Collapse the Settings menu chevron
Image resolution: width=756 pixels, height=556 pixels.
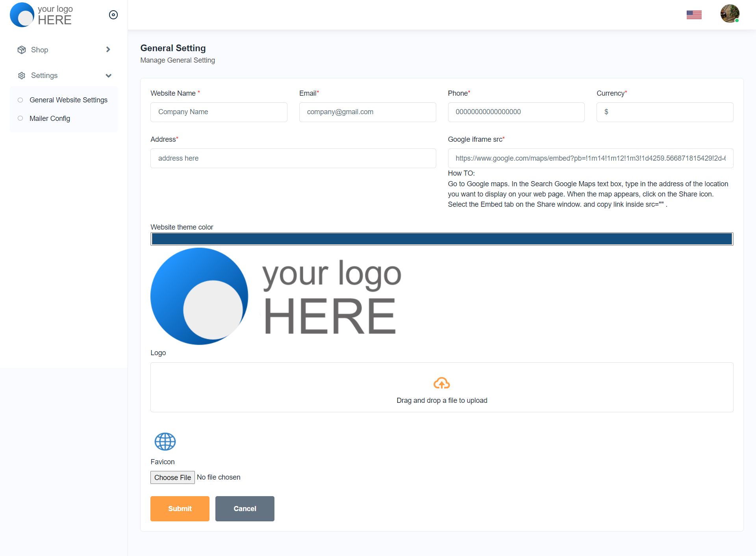point(108,76)
